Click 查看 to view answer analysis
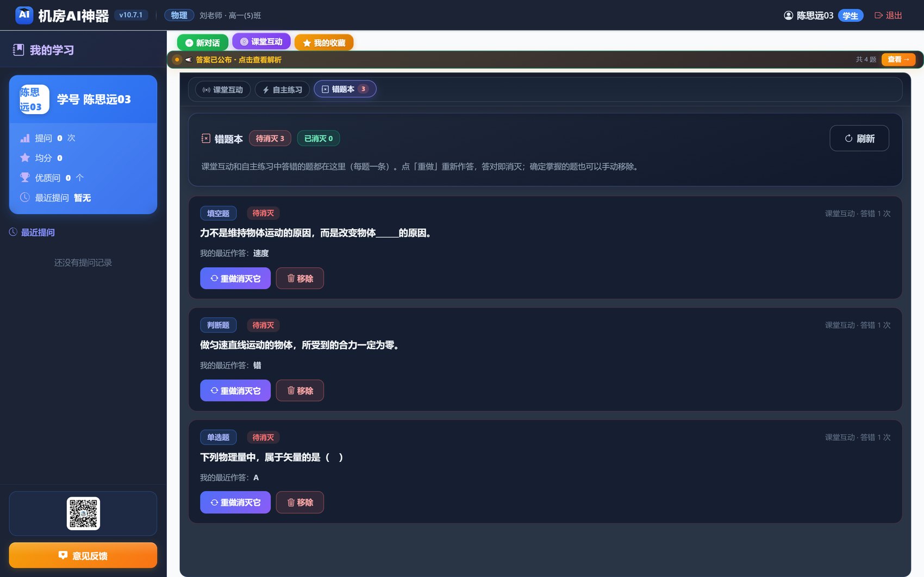Viewport: 924px width, 577px height. point(898,59)
